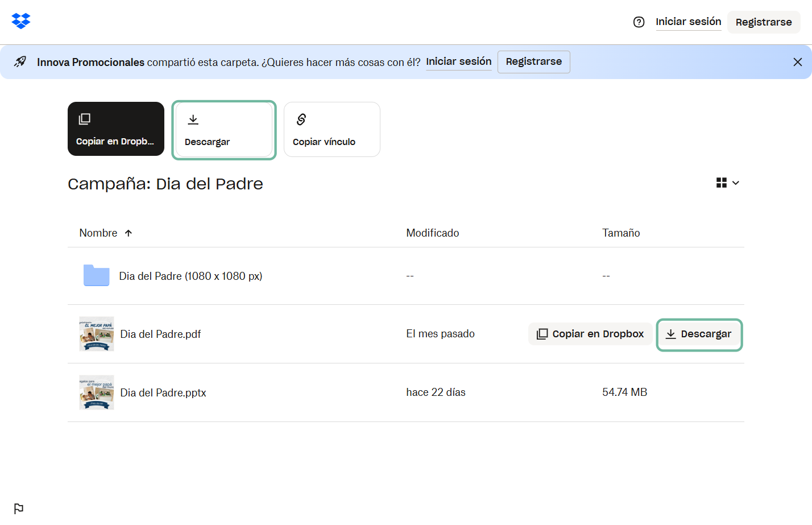Open the Dia del Padre.pptx thumbnail

[x=97, y=392]
